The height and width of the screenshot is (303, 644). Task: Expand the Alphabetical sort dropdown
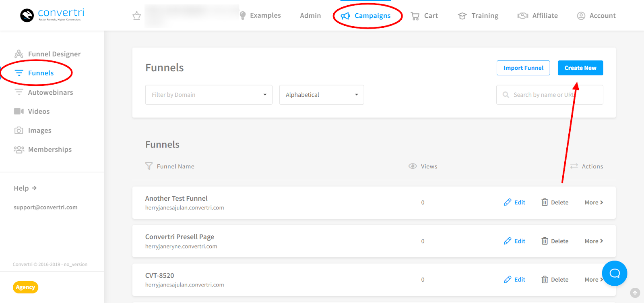click(321, 95)
